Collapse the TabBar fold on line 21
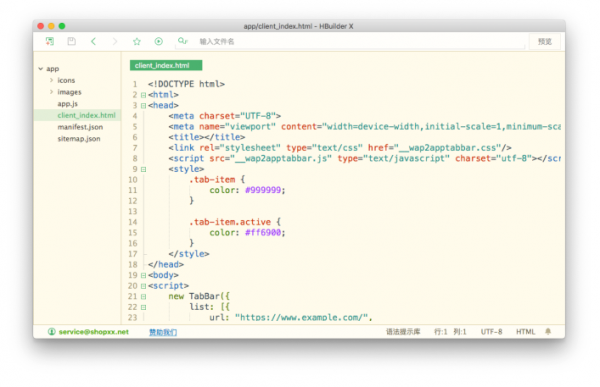 [143, 297]
